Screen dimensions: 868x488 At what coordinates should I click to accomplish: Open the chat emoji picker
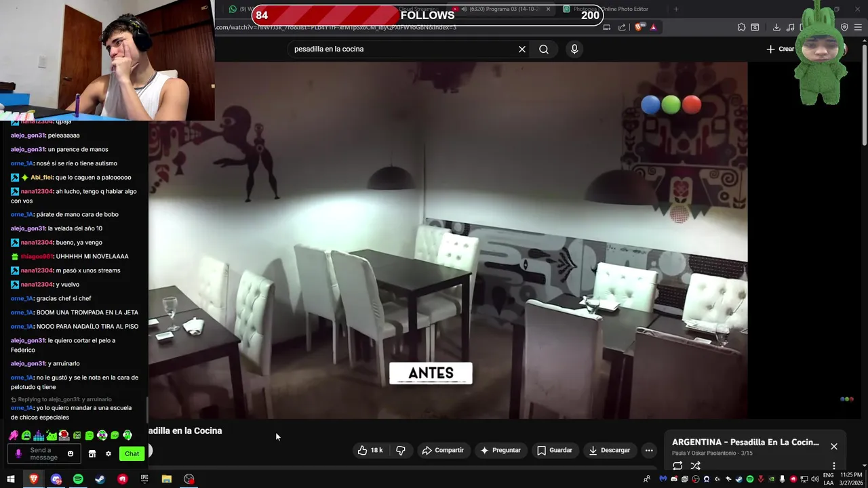click(x=70, y=453)
